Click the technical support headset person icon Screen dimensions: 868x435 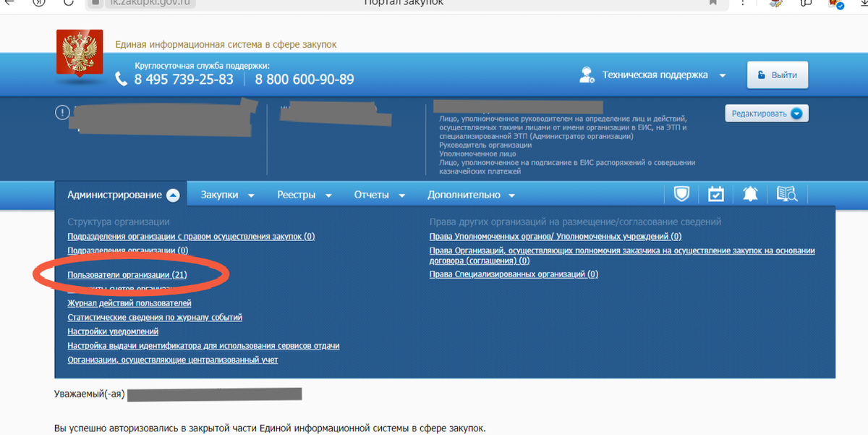(587, 75)
